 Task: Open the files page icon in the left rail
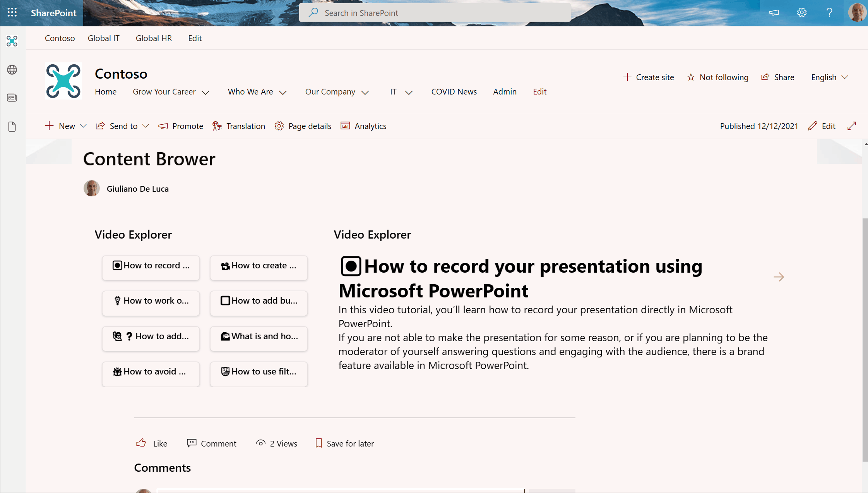pos(12,127)
